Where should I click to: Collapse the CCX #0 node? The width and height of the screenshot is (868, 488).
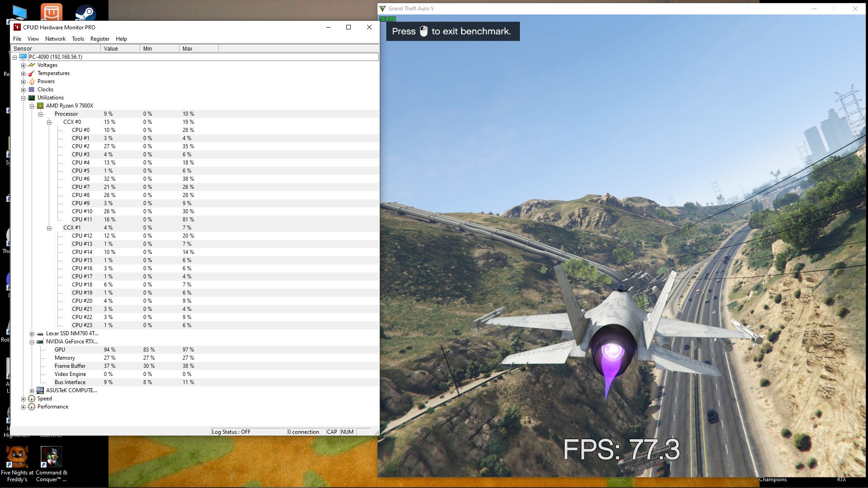click(49, 122)
